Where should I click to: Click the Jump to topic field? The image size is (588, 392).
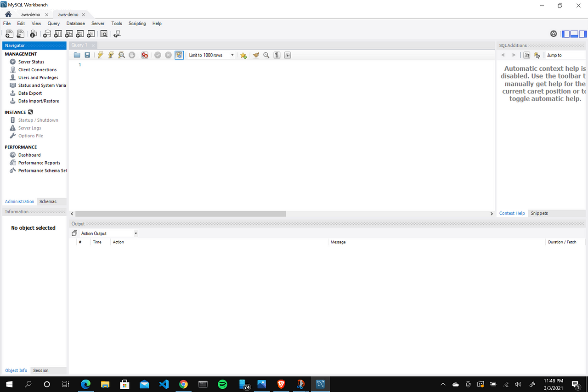[566, 55]
